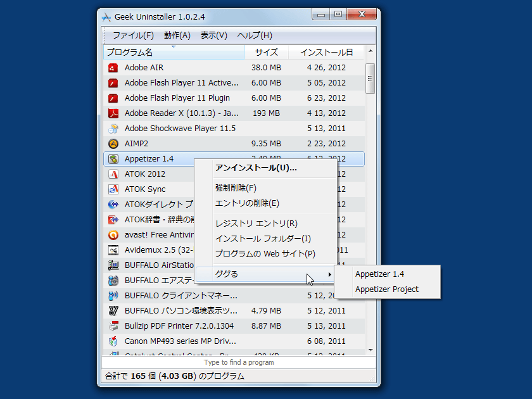532x399 pixels.
Task: Click the BUFFALO エアステーション gear icon
Action: (x=113, y=281)
